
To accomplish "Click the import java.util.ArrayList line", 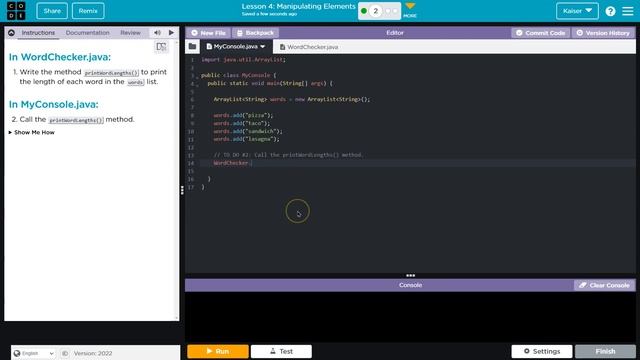I will [x=243, y=60].
